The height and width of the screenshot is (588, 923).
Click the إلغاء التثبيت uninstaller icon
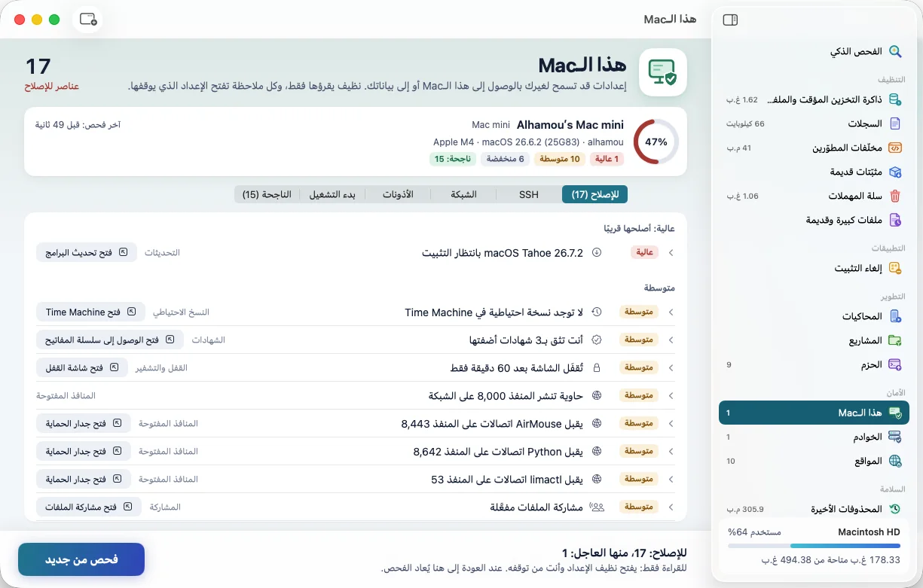click(x=895, y=268)
